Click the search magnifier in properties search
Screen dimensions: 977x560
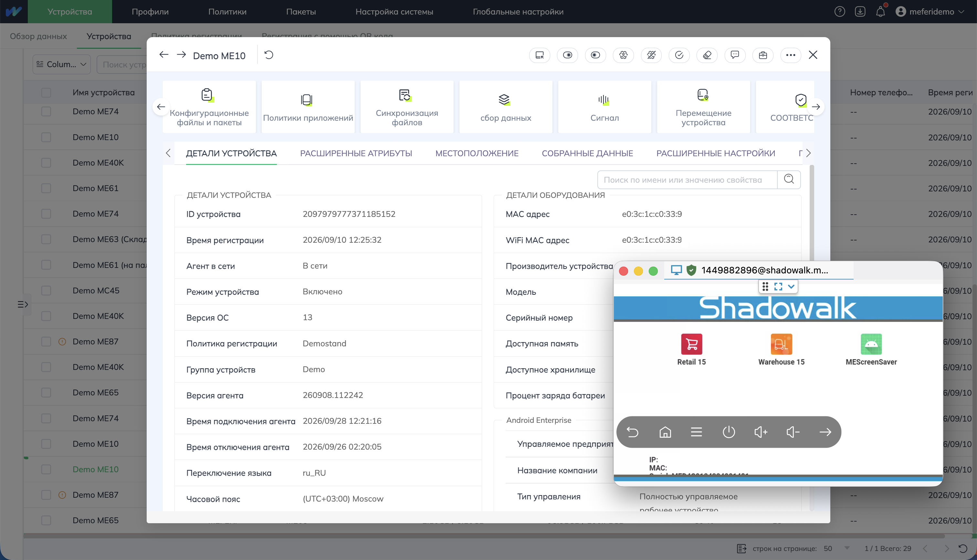(x=789, y=179)
